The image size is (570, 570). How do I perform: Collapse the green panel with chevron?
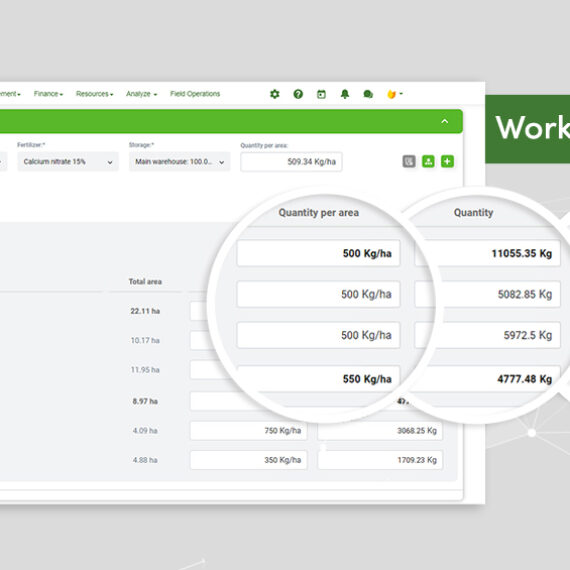click(x=445, y=121)
